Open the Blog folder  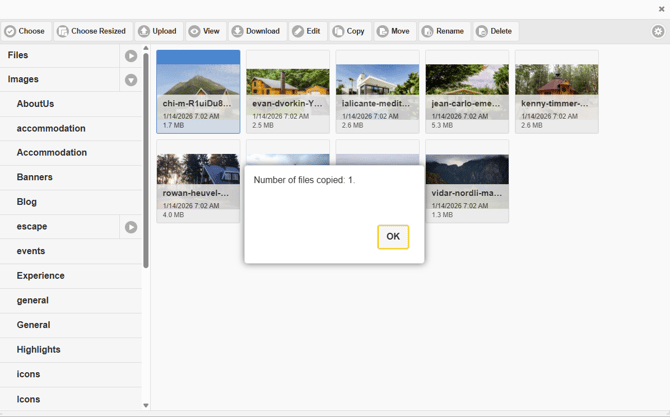coord(71,202)
